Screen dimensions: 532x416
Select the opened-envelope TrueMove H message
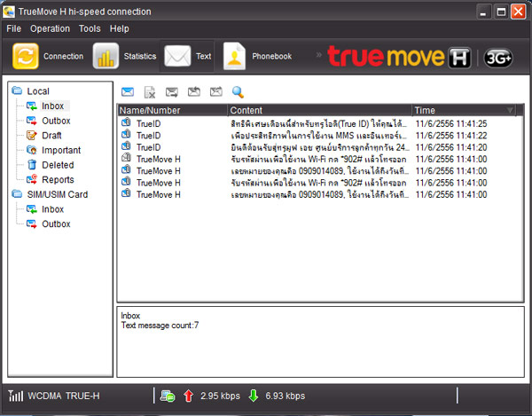320,159
